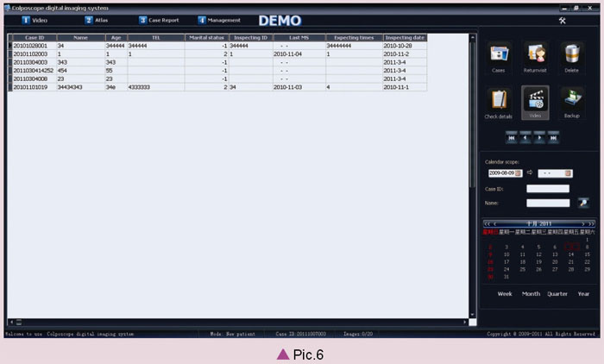
Task: Open calendar picker for start date 2009-08-09
Action: coord(518,173)
